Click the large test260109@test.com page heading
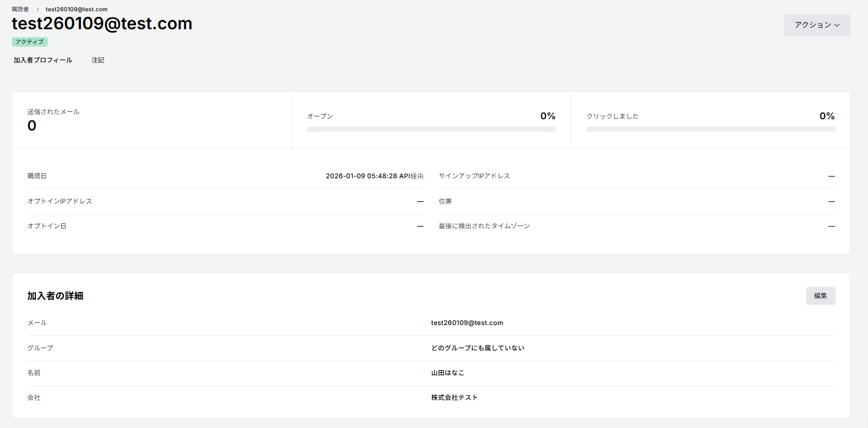 point(102,24)
